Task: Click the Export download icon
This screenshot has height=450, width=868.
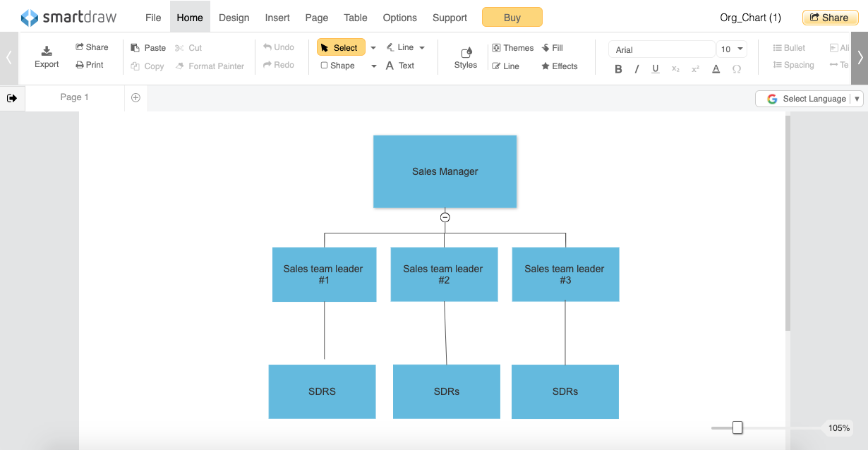Action: 47,50
